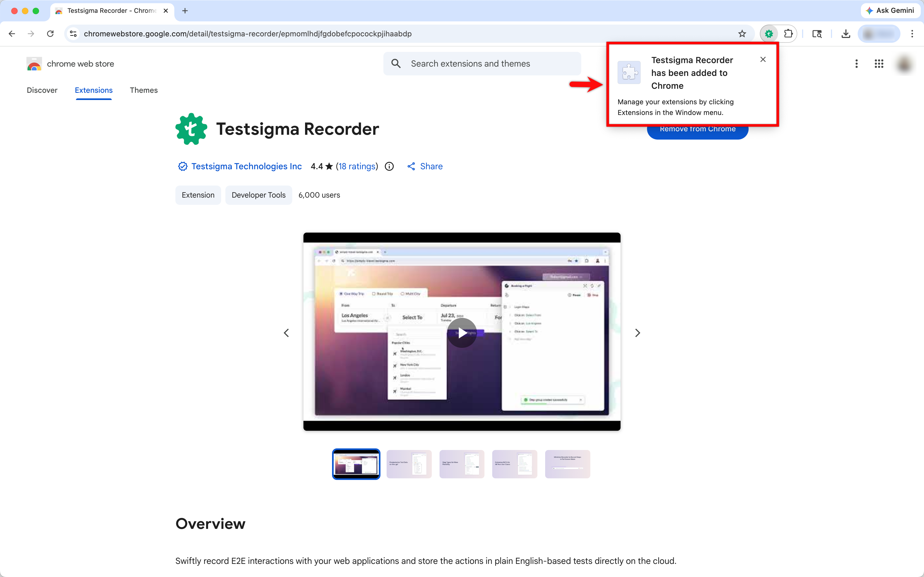Screen dimensions: 924x577
Task: Show ratings info via the info icon
Action: point(389,166)
